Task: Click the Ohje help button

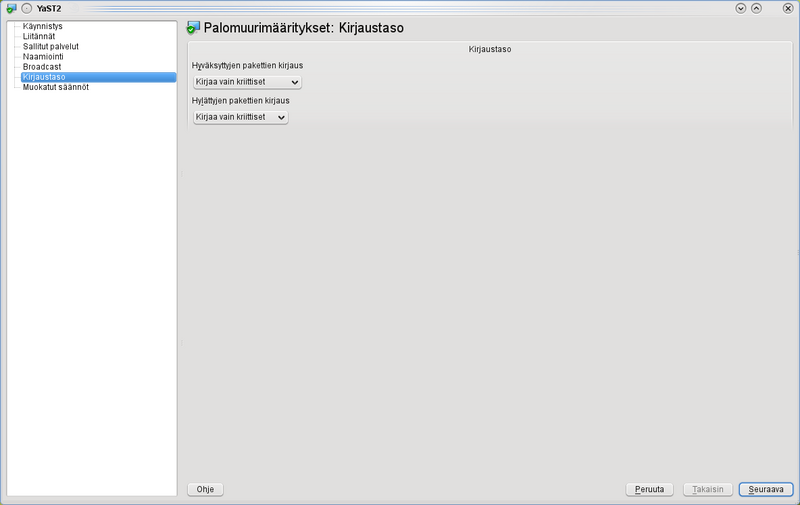Action: pos(206,489)
